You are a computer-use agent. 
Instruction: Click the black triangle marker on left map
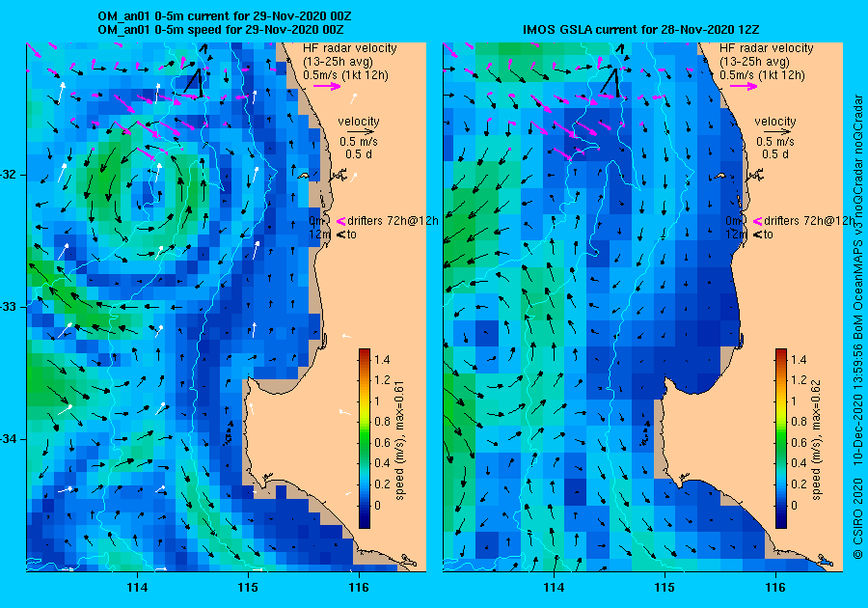194,82
